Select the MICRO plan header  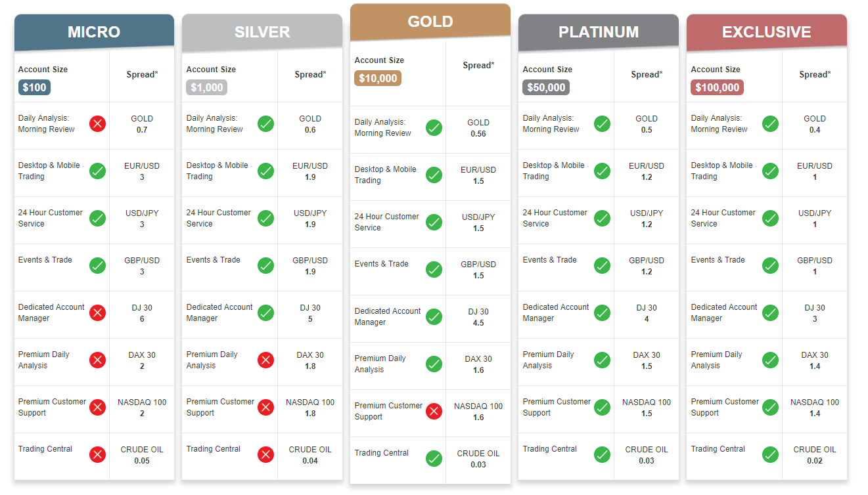94,32
